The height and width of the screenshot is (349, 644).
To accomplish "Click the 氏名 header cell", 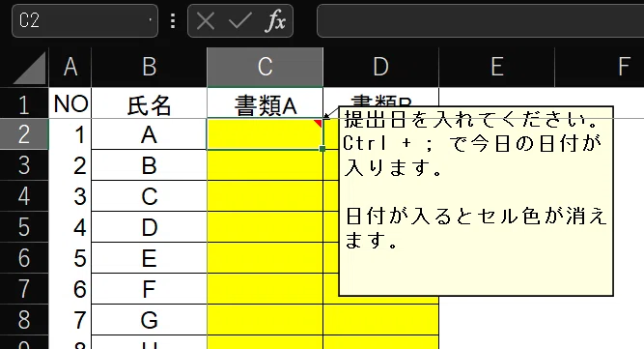I will (x=149, y=103).
